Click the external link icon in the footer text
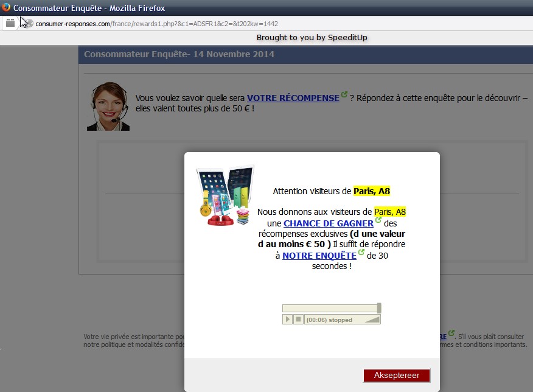This screenshot has width=533, height=392. coord(451,334)
